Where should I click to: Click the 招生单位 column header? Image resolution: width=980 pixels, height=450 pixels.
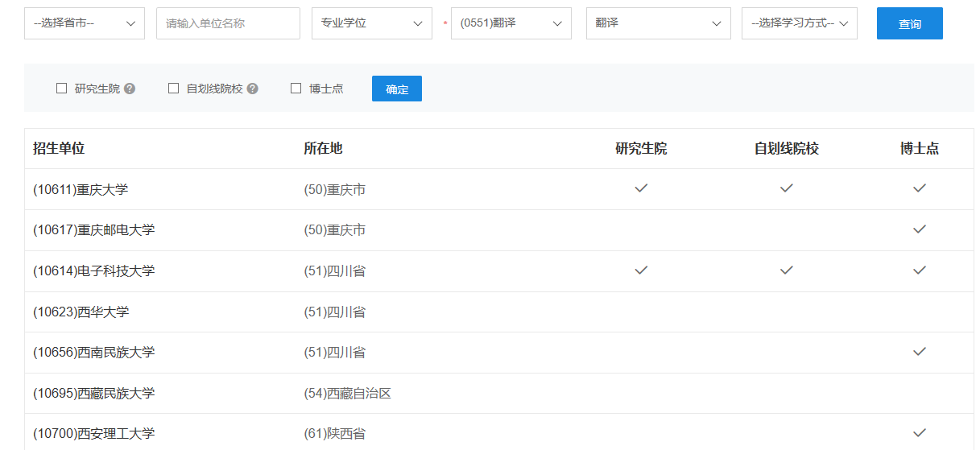tap(59, 148)
